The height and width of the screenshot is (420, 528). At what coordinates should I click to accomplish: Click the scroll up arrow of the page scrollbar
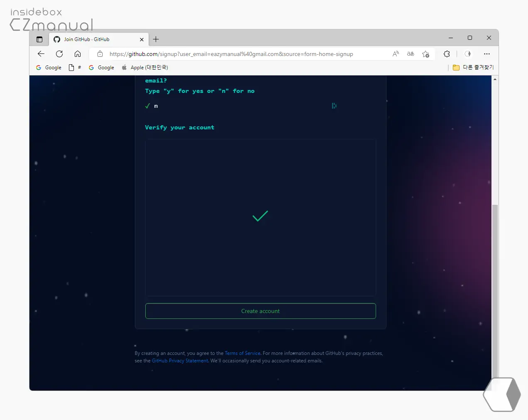tap(495, 79)
